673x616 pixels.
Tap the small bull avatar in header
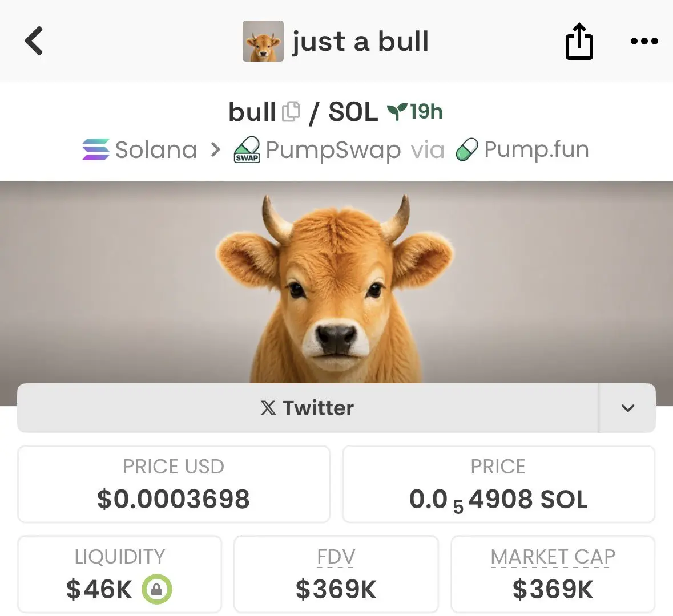[263, 41]
